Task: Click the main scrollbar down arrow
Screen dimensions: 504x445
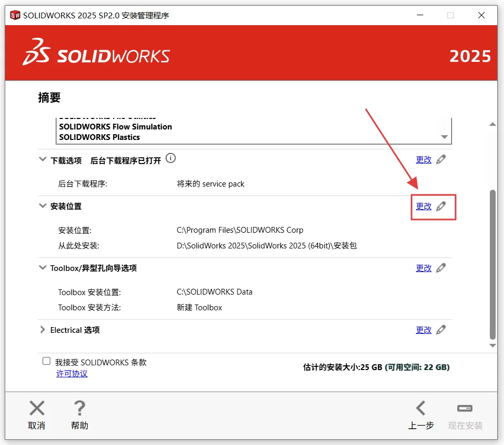Action: (492, 346)
